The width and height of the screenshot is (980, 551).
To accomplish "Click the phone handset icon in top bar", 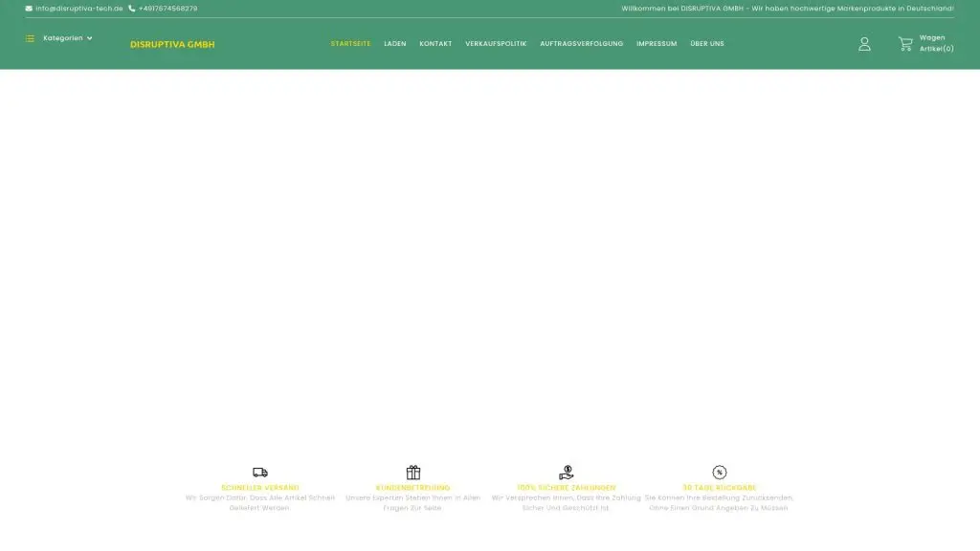I will click(x=132, y=9).
